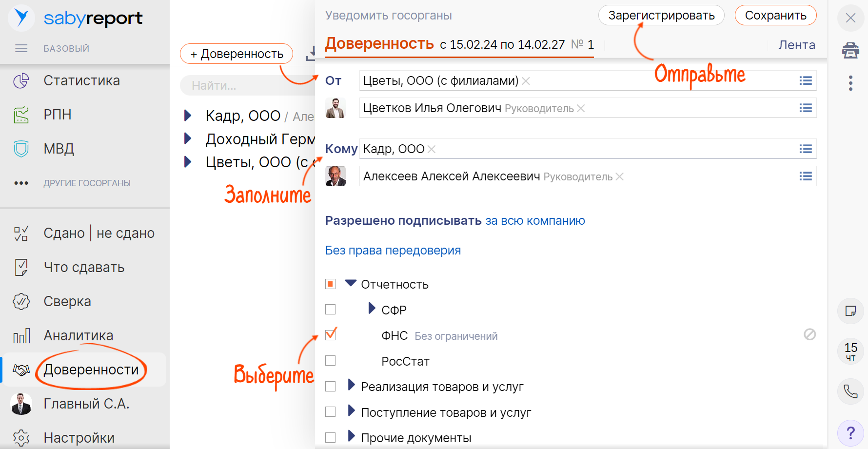The height and width of the screenshot is (449, 868).
Task: Check the РосСтат checkbox
Action: [x=331, y=361]
